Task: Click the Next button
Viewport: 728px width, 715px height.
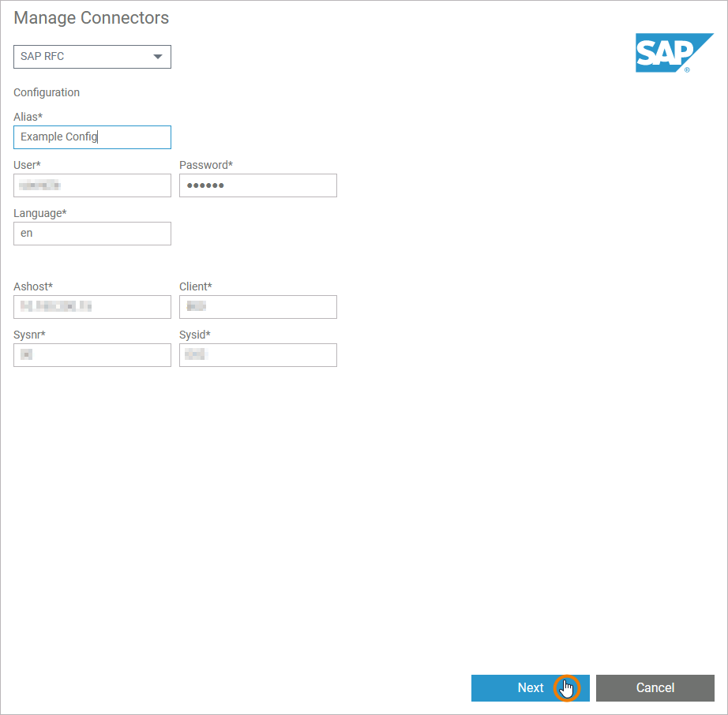Action: click(x=530, y=687)
